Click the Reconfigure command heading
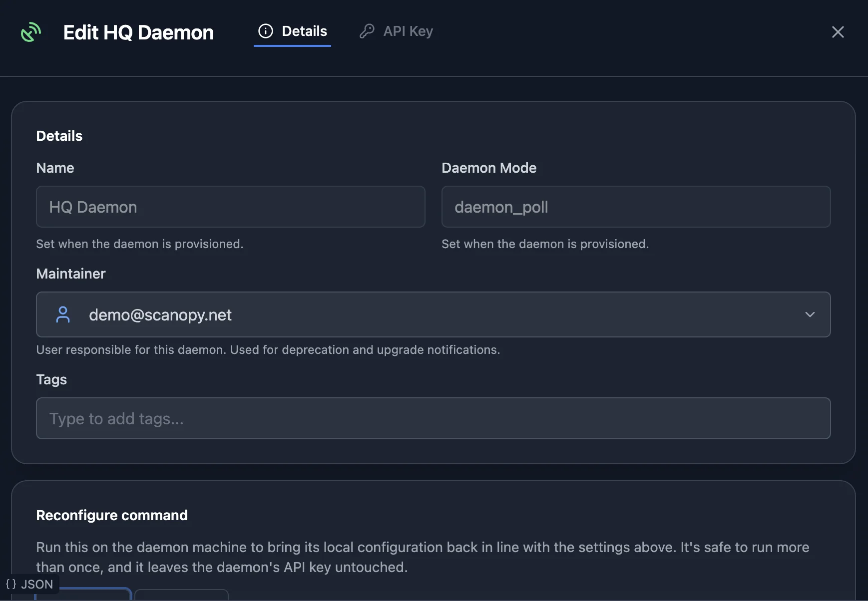 (x=112, y=515)
